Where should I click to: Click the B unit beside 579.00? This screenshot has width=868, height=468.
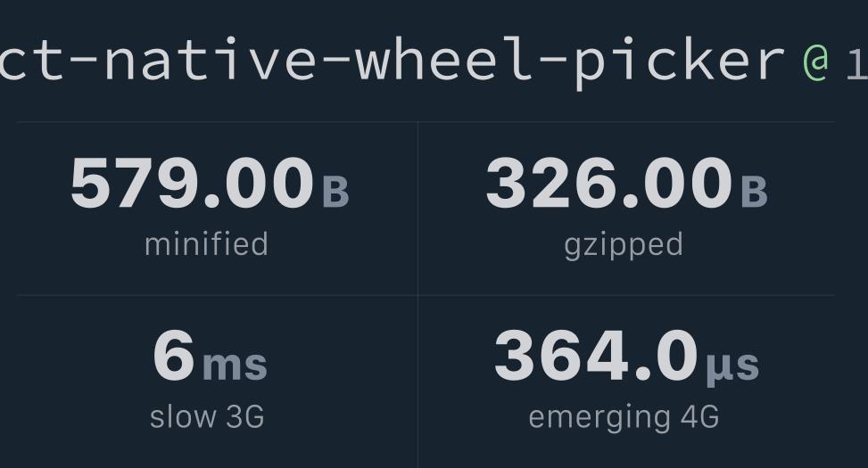335,192
